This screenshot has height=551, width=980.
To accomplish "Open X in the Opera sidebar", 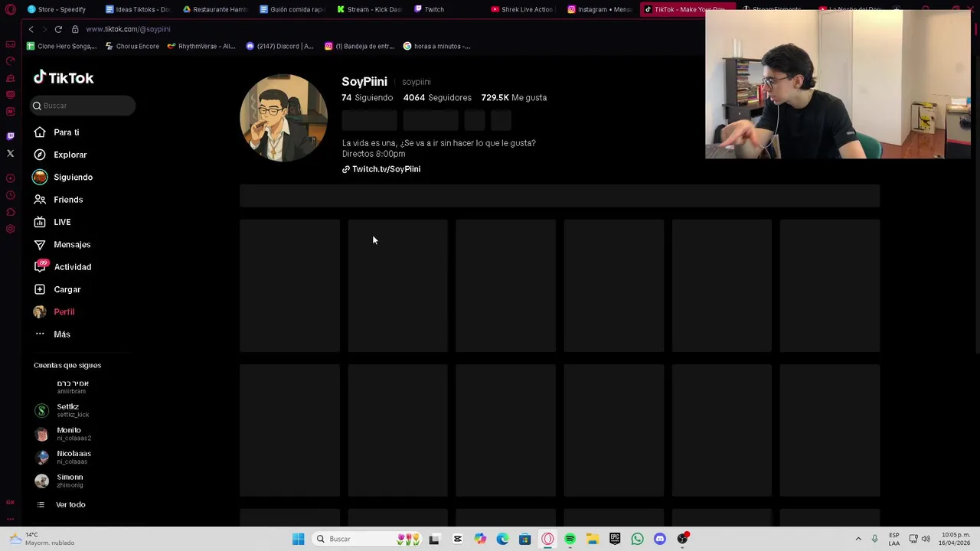I will (10, 154).
